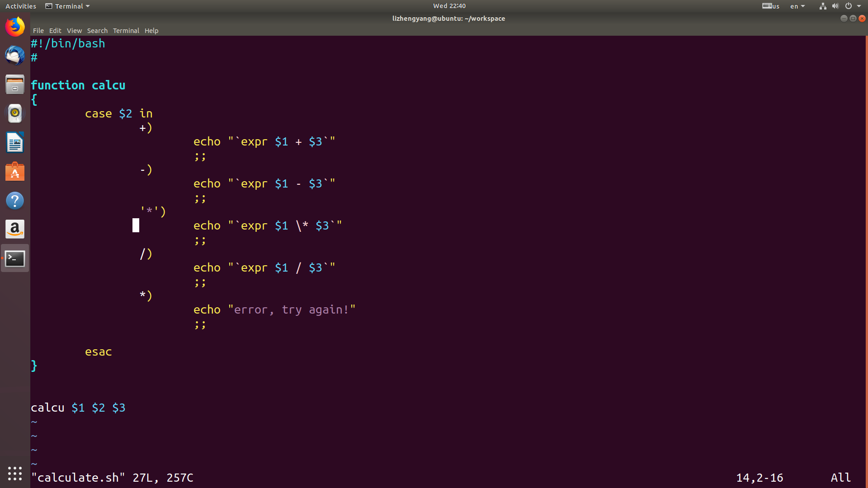Open the Help icon in dock
Viewport: 868px width, 488px height.
pyautogui.click(x=15, y=201)
